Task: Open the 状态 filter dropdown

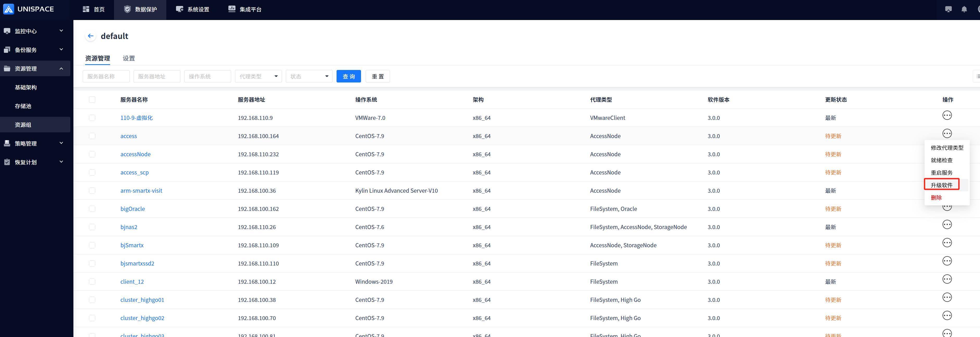Action: 309,76
